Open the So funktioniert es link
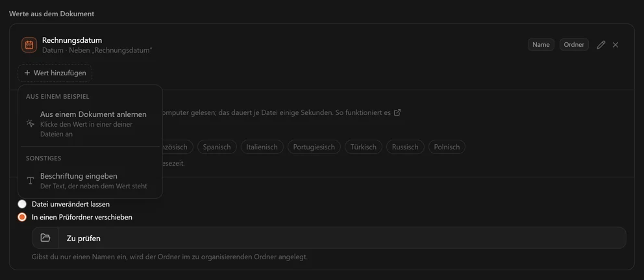Image resolution: width=644 pixels, height=280 pixels. coord(363,112)
